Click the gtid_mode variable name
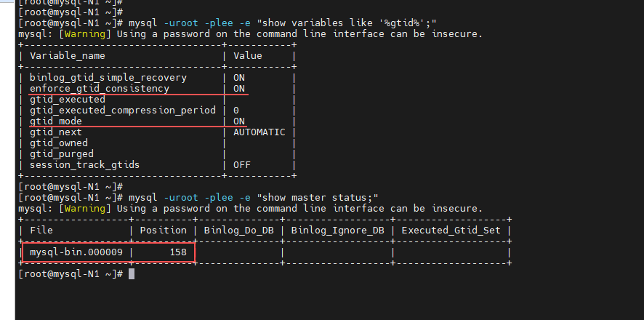This screenshot has width=644, height=320. (56, 121)
